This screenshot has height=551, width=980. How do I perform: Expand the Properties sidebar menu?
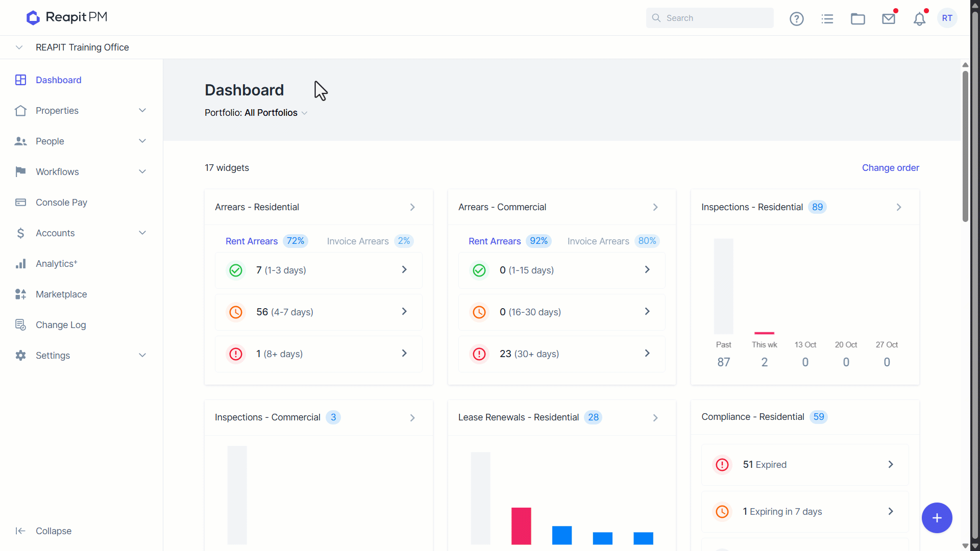(82, 111)
